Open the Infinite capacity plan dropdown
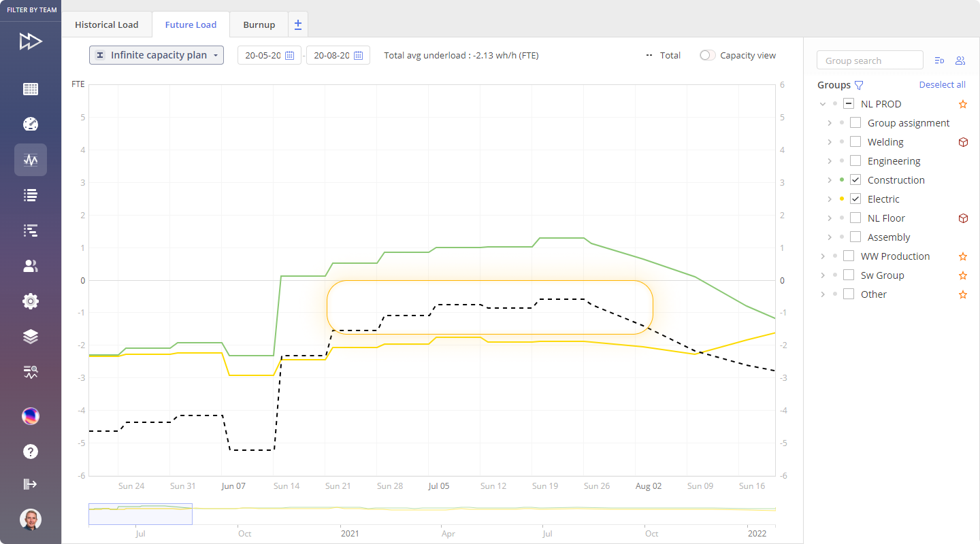 pyautogui.click(x=157, y=55)
